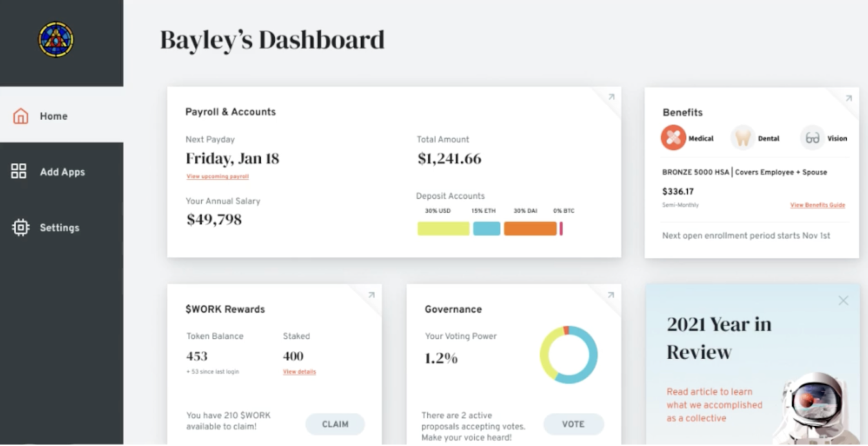
Task: Dismiss the 2021 Year in Review card
Action: 843,301
